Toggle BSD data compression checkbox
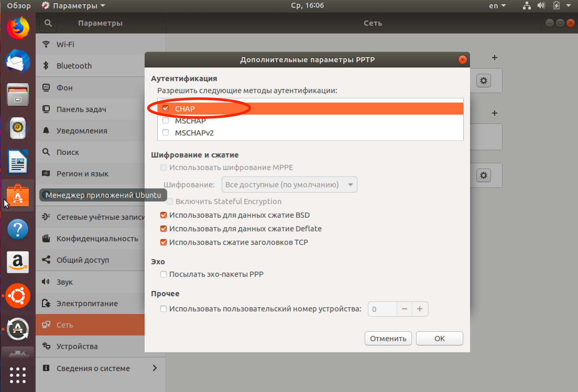578x392 pixels. pyautogui.click(x=165, y=215)
